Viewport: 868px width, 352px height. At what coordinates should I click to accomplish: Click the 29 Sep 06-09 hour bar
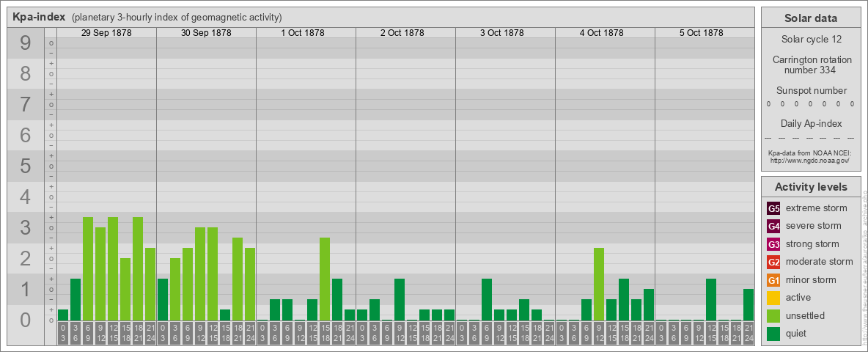click(x=88, y=269)
